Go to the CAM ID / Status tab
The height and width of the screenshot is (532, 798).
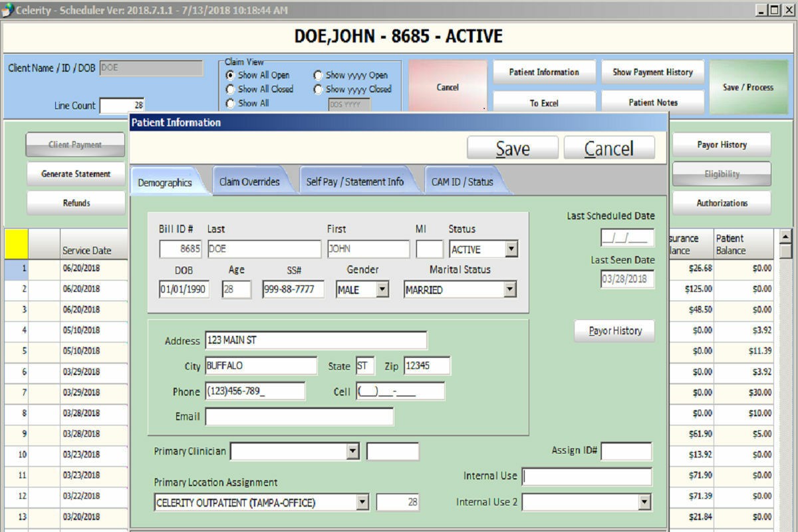pos(462,182)
